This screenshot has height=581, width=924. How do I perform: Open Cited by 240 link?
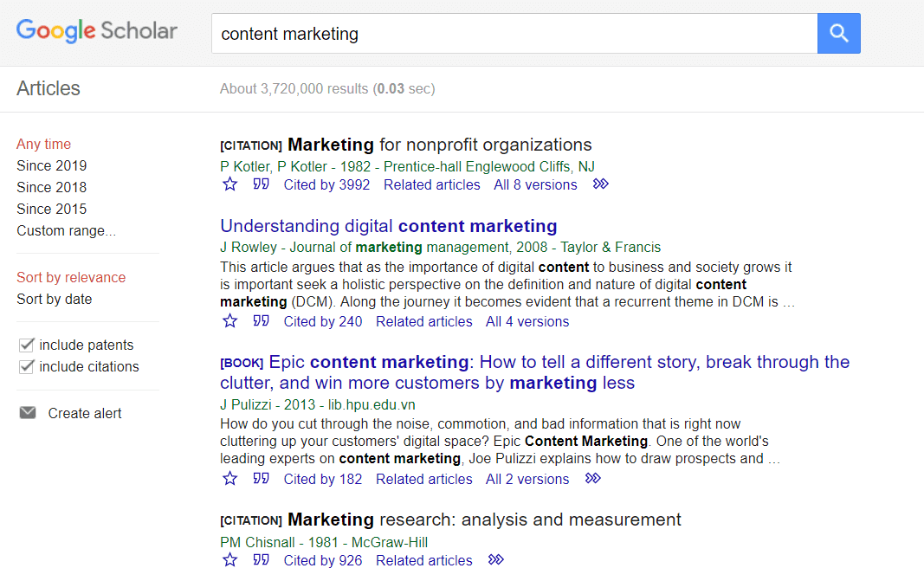pyautogui.click(x=323, y=322)
